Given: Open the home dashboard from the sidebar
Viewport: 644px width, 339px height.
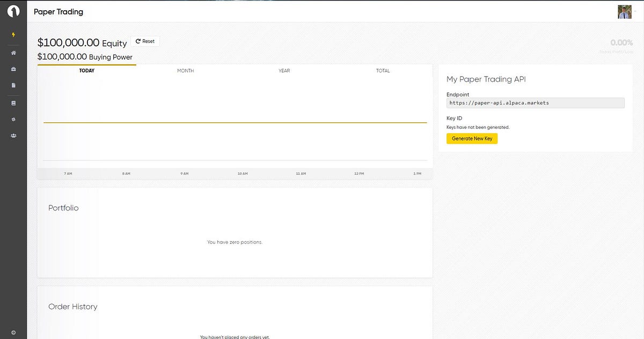Looking at the screenshot, I should tap(13, 53).
